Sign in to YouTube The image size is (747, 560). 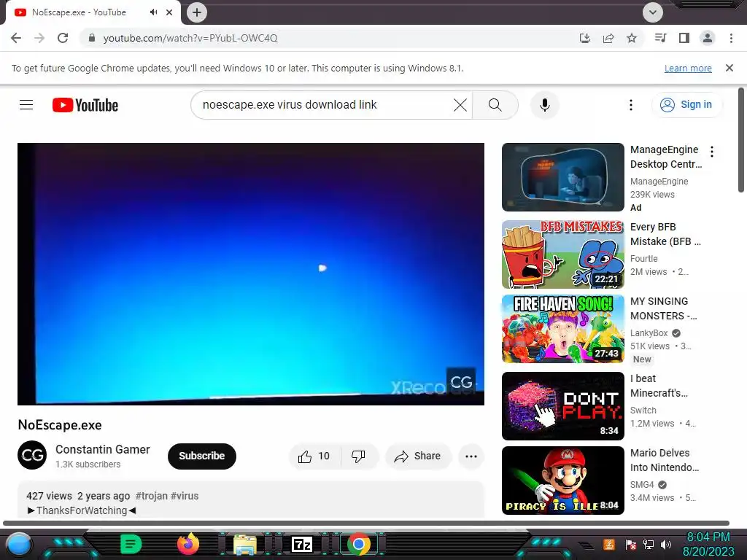point(686,105)
